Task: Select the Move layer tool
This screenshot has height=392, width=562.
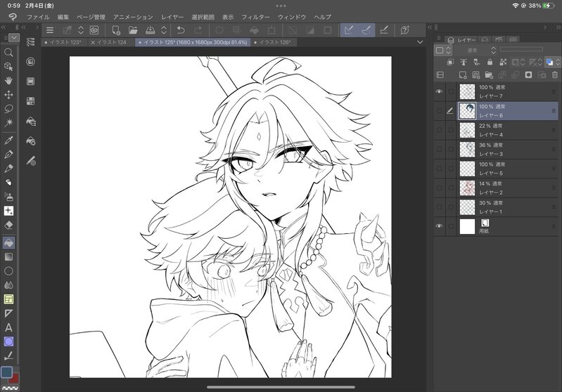Action: (8, 95)
